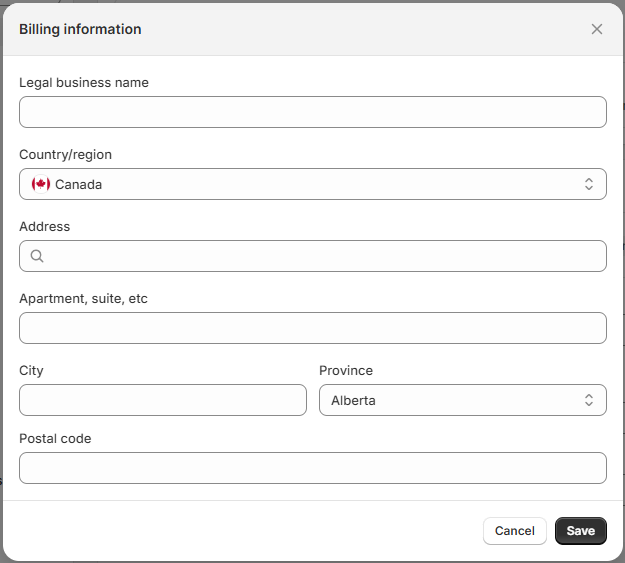Select the Apartment, suite, etc input box
Image resolution: width=625 pixels, height=563 pixels.
[312, 328]
